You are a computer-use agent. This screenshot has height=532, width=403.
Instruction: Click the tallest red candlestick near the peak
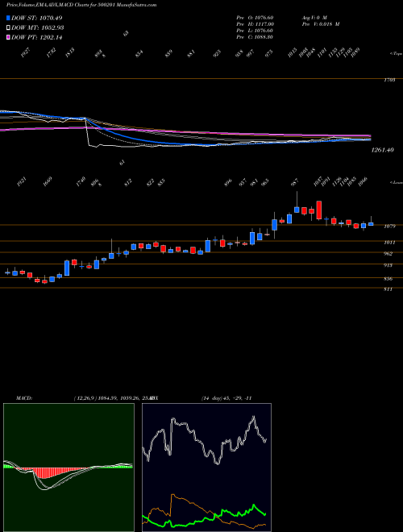pos(319,210)
